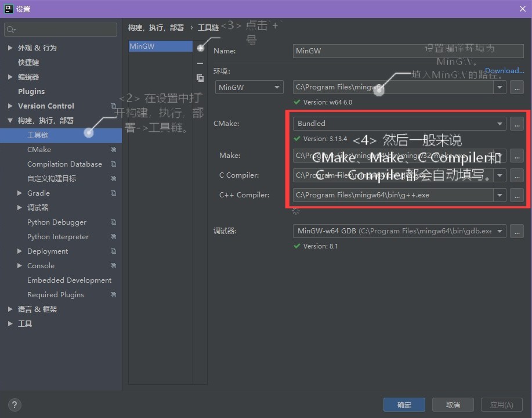Open the MinGW path history dropdown
The height and width of the screenshot is (418, 532).
pos(500,87)
